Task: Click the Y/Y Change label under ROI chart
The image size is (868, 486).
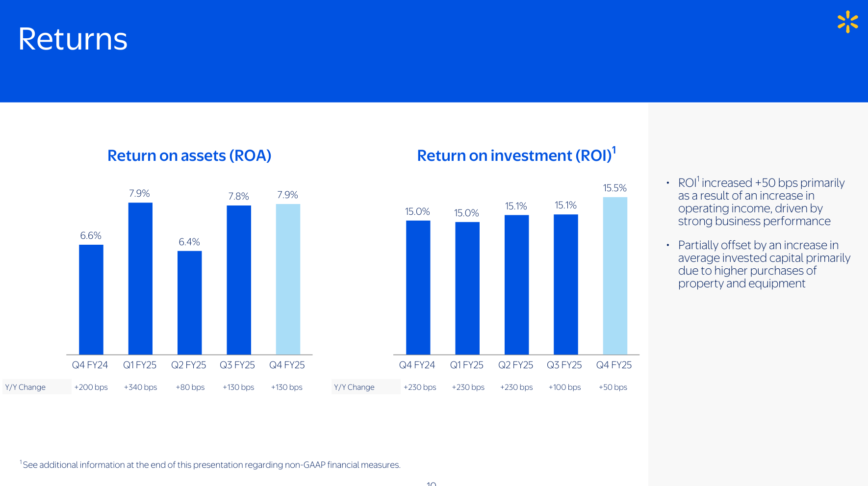Action: click(x=354, y=387)
